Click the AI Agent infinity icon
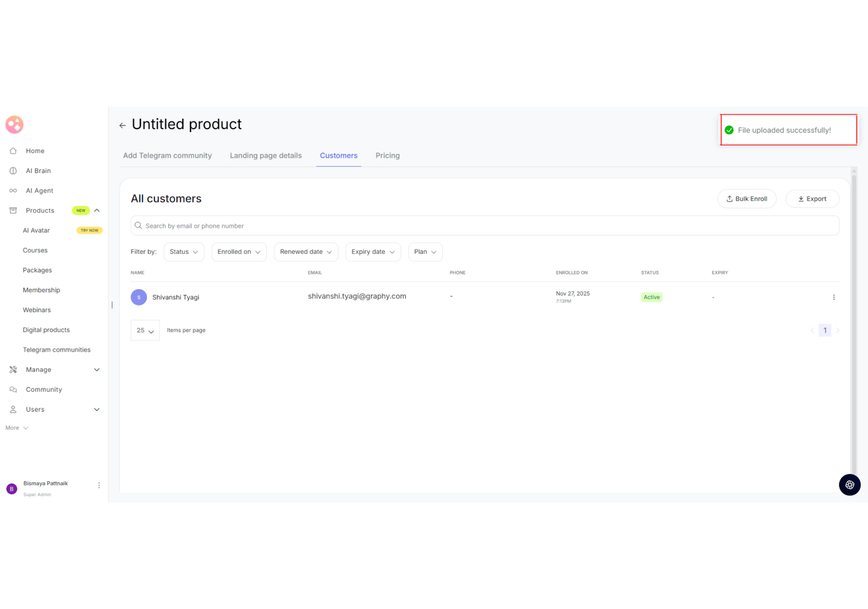Viewport: 868px width, 609px height. coord(13,191)
